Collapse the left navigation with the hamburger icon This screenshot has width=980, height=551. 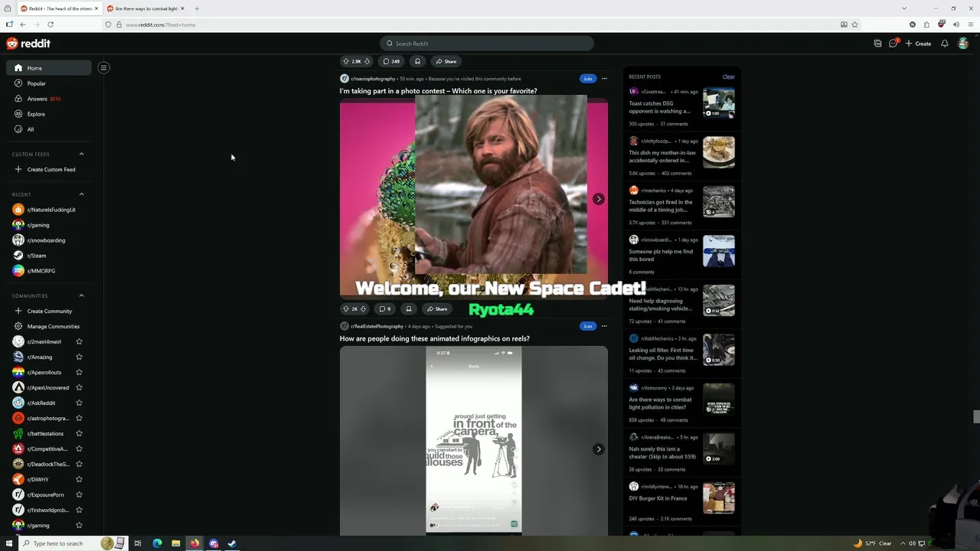click(x=103, y=67)
